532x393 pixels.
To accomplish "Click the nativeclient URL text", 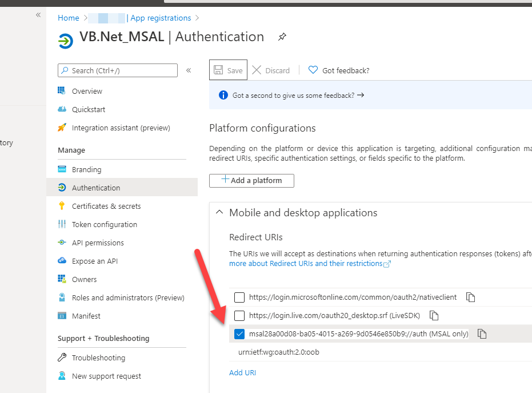I will pos(353,297).
